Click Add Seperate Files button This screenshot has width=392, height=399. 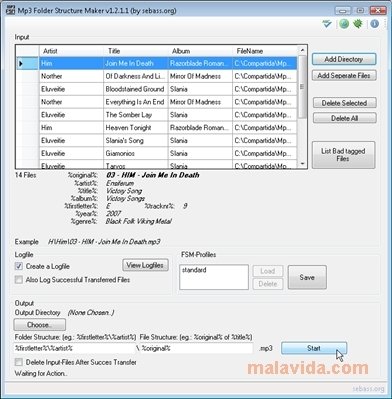[344, 76]
